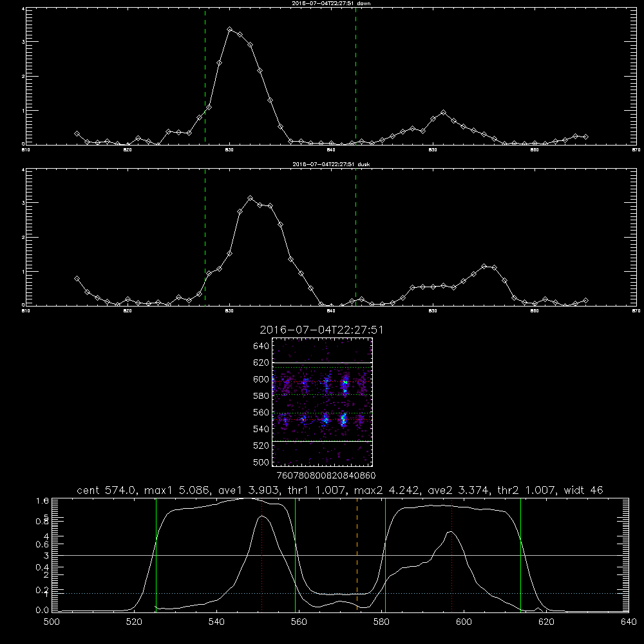Click the highest diamond marker on dawn curve

[x=230, y=30]
